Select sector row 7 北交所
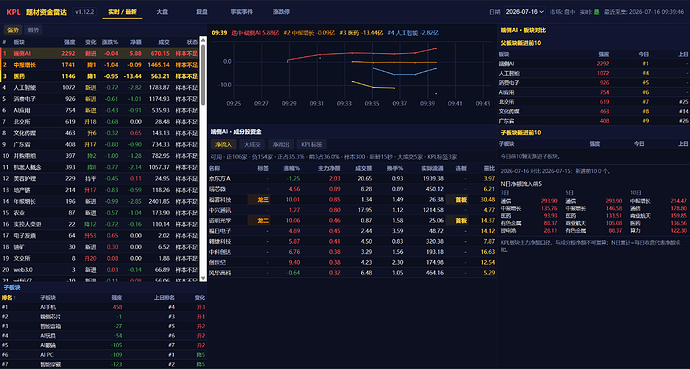The height and width of the screenshot is (369, 690). [x=100, y=121]
